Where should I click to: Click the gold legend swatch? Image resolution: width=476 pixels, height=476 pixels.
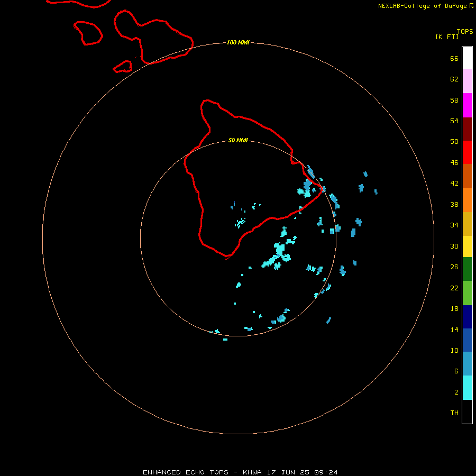(467, 224)
